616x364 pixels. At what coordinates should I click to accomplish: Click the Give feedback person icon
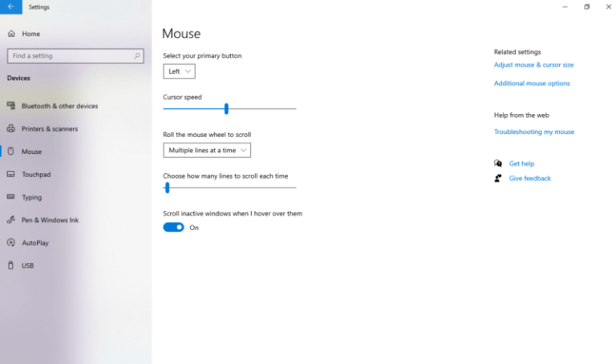pyautogui.click(x=498, y=178)
